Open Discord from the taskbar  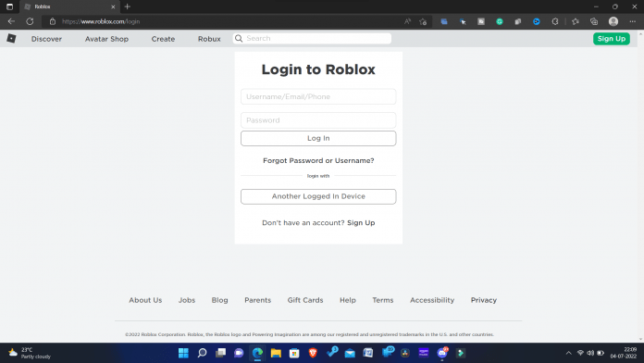pyautogui.click(x=442, y=352)
